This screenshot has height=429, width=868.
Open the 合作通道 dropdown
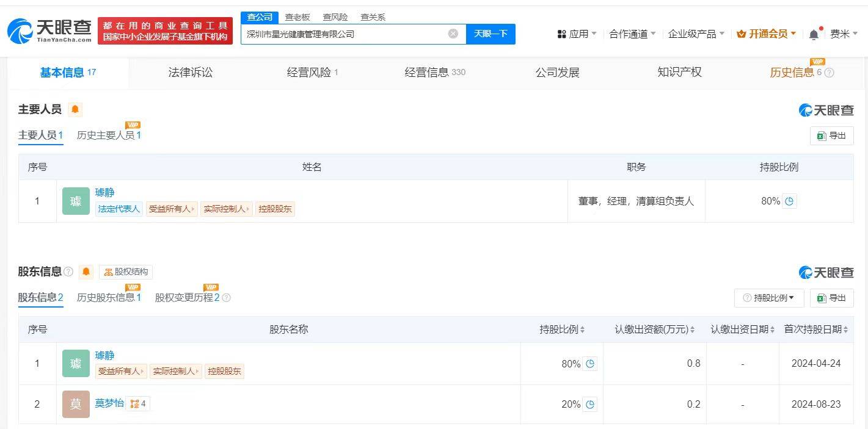(632, 34)
